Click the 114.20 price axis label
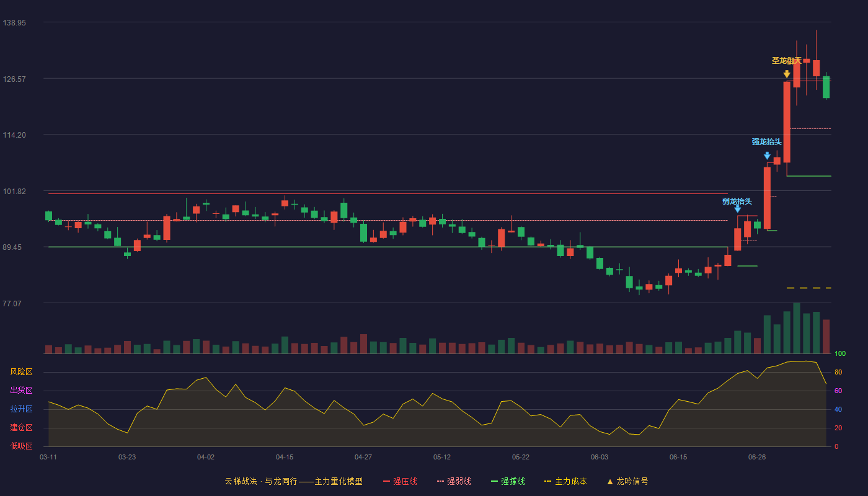The height and width of the screenshot is (496, 868). click(14, 135)
